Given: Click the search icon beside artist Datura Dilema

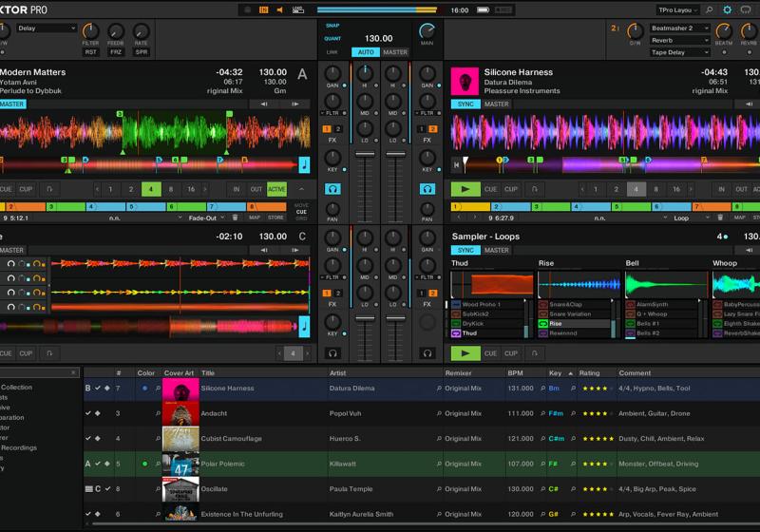Looking at the screenshot, I should (x=439, y=389).
